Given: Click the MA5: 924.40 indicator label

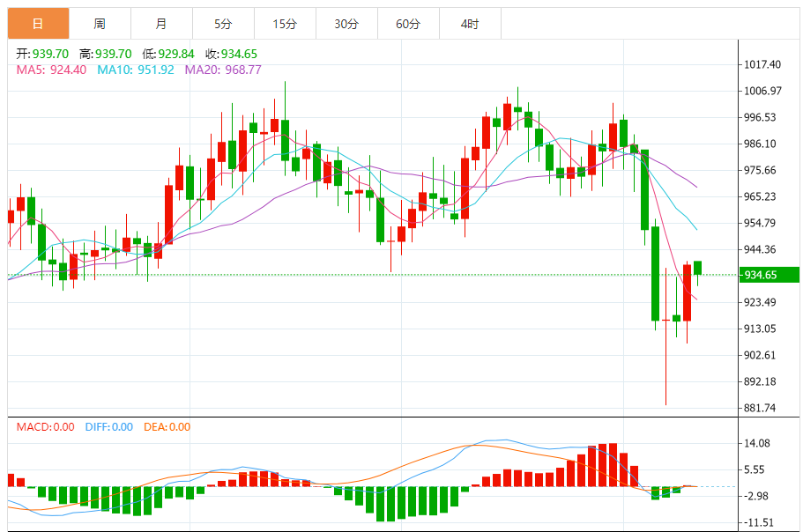Looking at the screenshot, I should coord(51,70).
